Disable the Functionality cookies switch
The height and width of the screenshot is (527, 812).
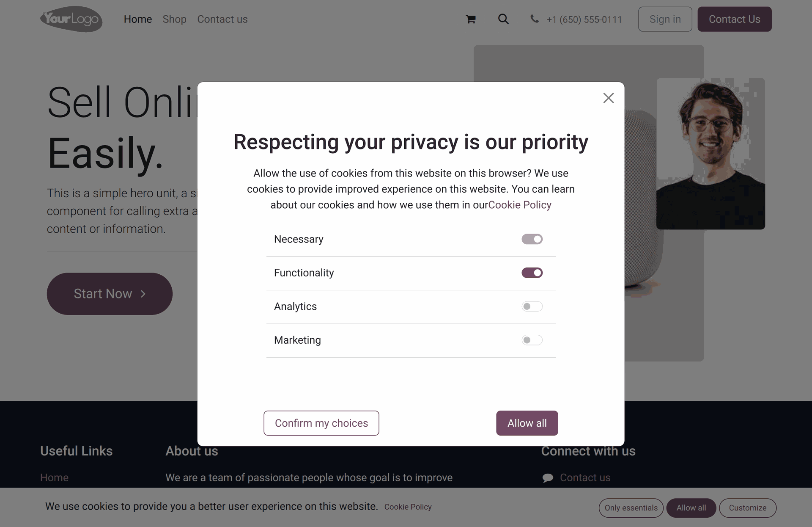click(532, 273)
